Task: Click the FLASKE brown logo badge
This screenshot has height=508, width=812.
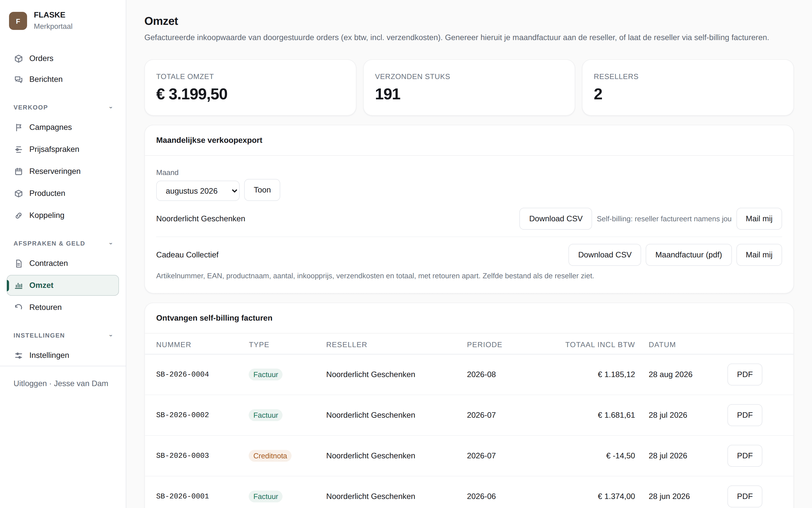Action: tap(18, 21)
